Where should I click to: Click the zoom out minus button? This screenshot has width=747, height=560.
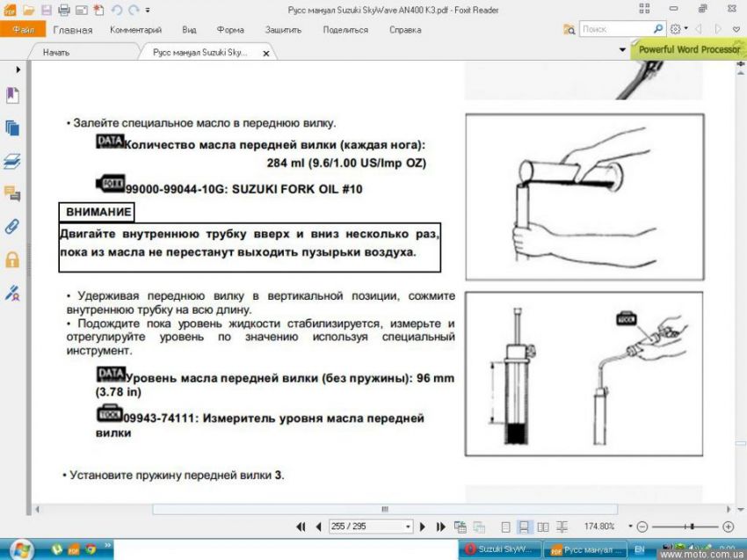[x=642, y=527]
